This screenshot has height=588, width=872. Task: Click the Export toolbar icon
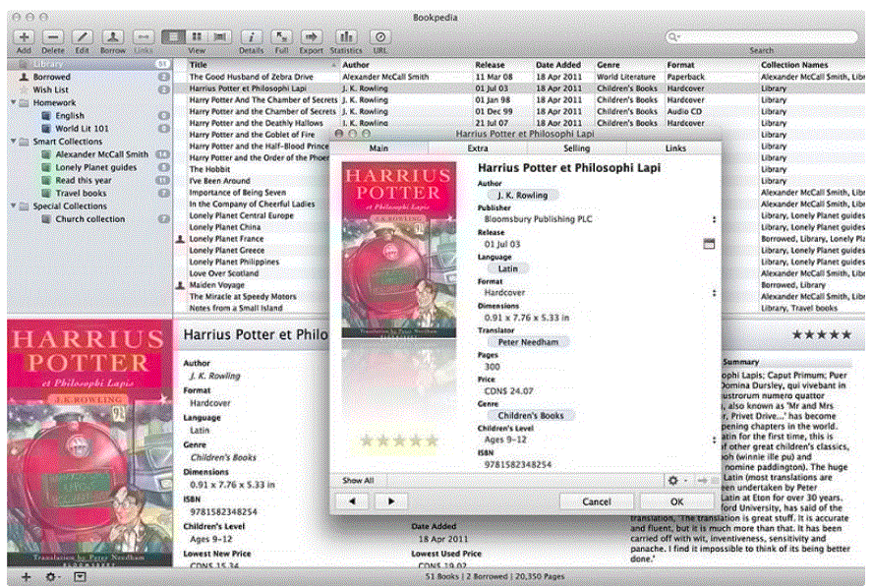click(311, 37)
